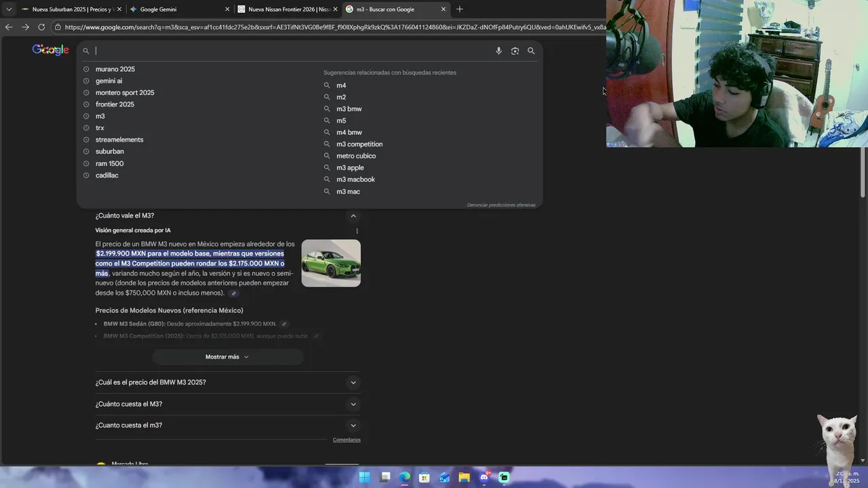The image size is (868, 488).
Task: Start a voice search with the microphone
Action: 498,51
